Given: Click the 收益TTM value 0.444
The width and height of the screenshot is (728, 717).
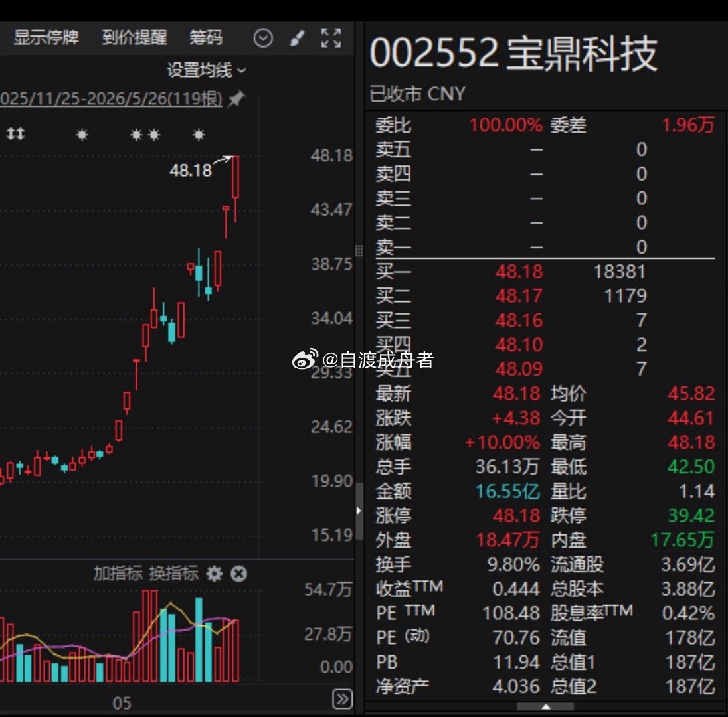Looking at the screenshot, I should pos(516,588).
